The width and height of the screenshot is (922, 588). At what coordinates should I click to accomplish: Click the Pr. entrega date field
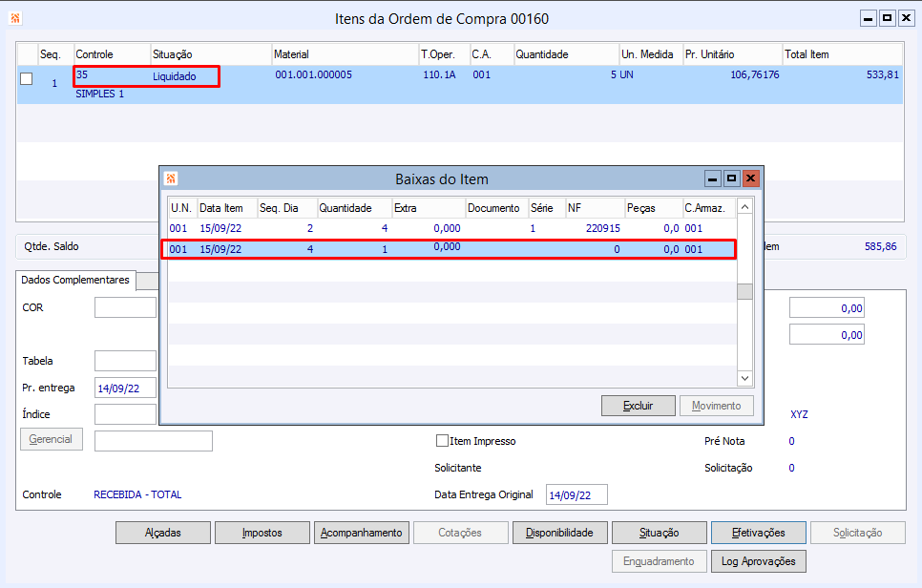125,388
